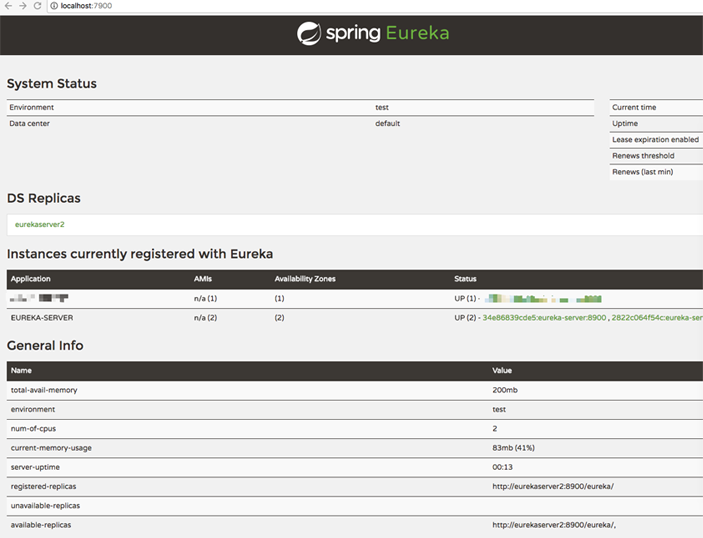Click the browser back arrow
Image resolution: width=703 pixels, height=538 pixels.
[x=8, y=6]
